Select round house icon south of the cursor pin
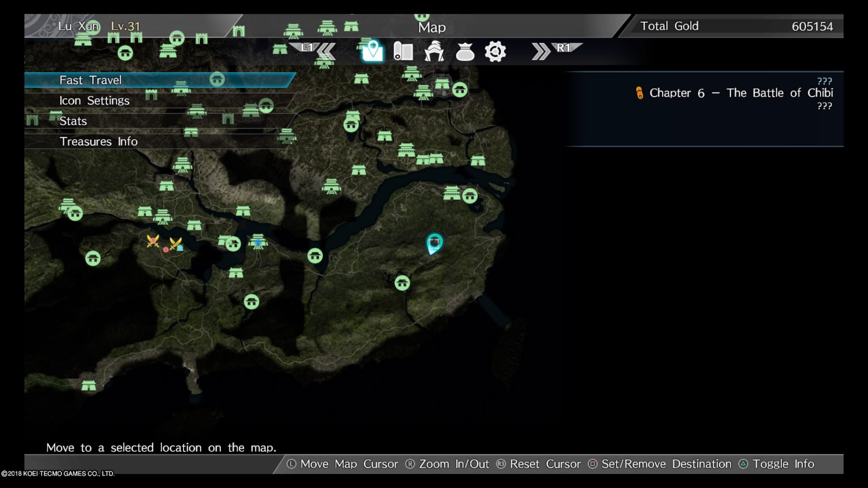 click(402, 282)
